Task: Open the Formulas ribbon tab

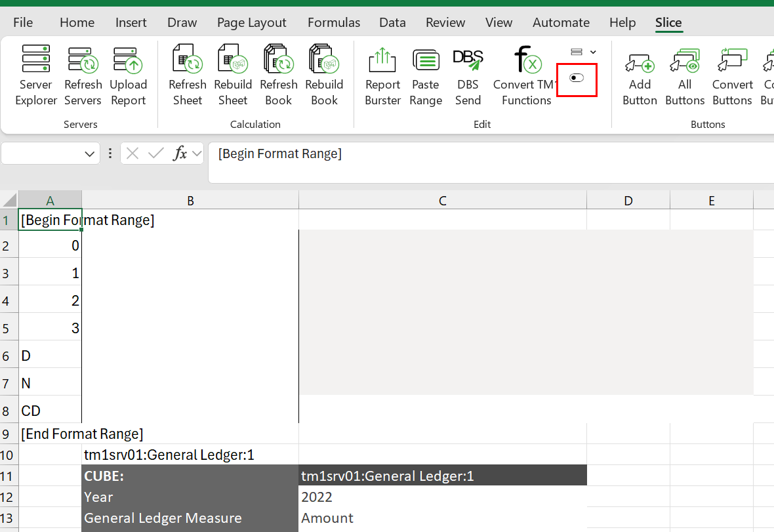Action: coord(334,23)
